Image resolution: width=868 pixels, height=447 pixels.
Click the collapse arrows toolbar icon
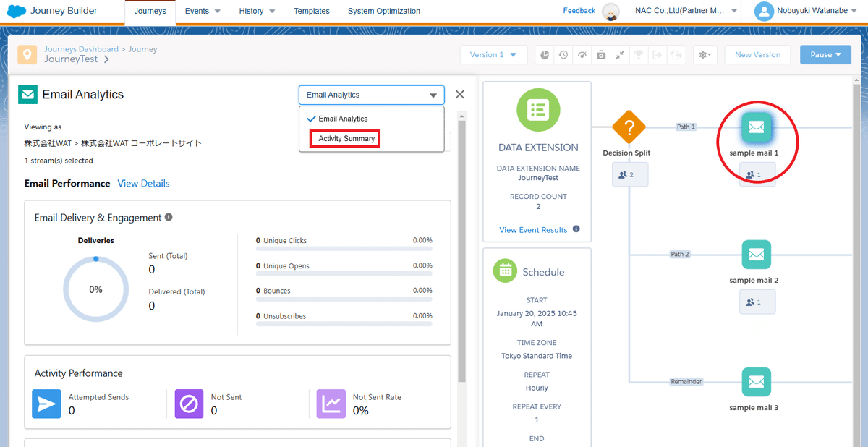coord(620,55)
